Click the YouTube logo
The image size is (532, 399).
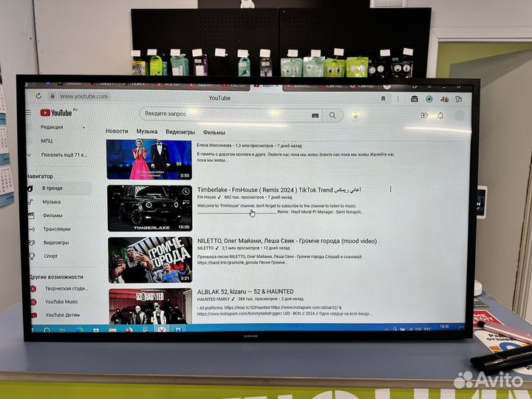tap(56, 113)
